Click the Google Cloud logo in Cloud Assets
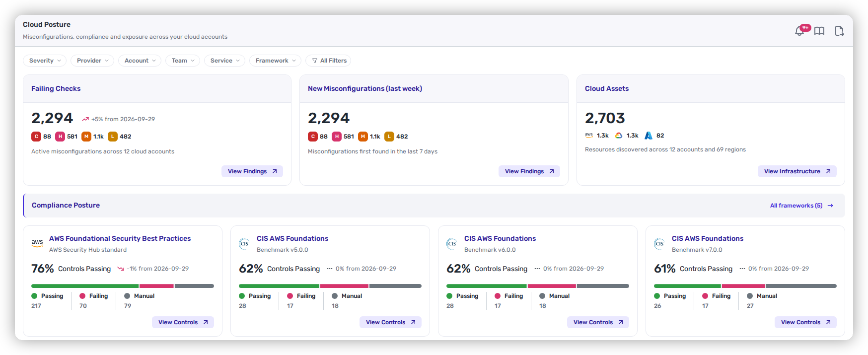Image resolution: width=868 pixels, height=355 pixels. 619,135
